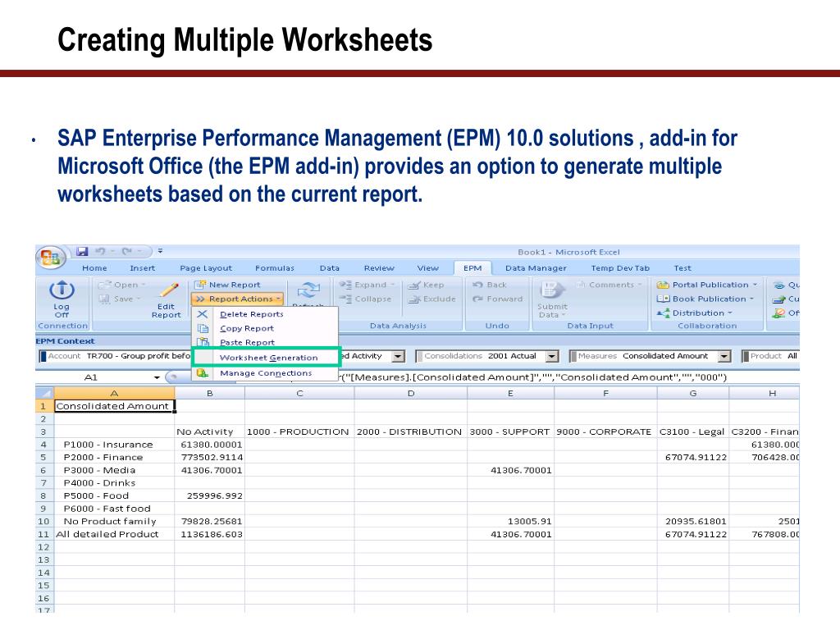Open the quick access toolbar customize arrow
The height and width of the screenshot is (630, 840).
[160, 251]
